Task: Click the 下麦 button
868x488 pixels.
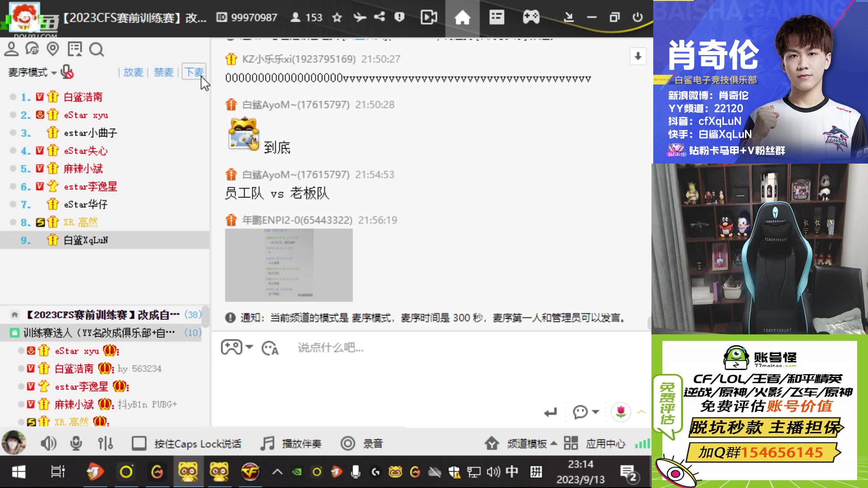Action: point(194,72)
